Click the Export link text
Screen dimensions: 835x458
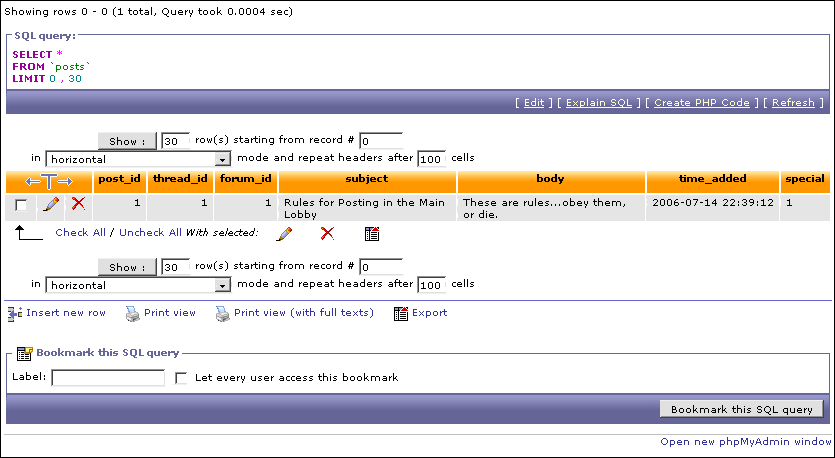pos(430,313)
